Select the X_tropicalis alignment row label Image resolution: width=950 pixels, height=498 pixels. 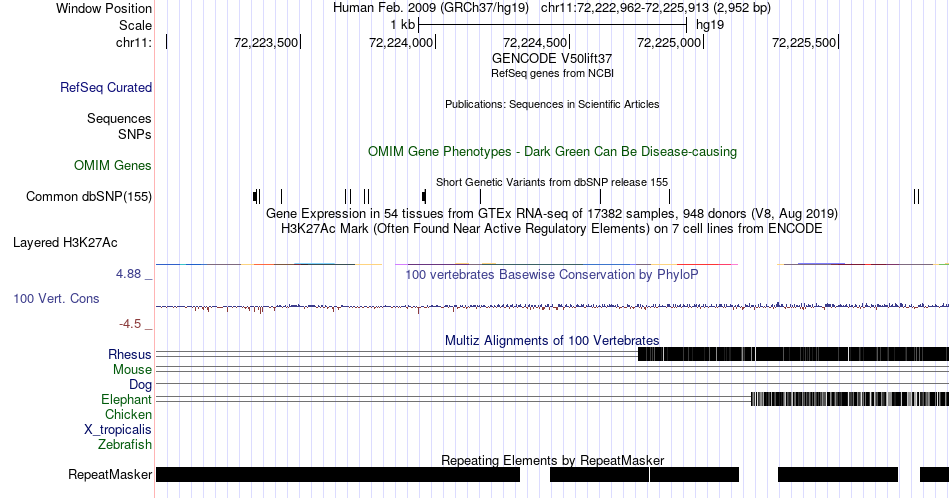pos(118,430)
